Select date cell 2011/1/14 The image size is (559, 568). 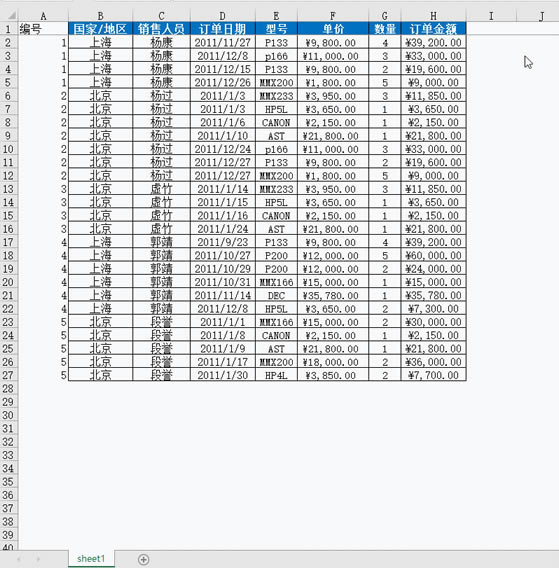222,189
